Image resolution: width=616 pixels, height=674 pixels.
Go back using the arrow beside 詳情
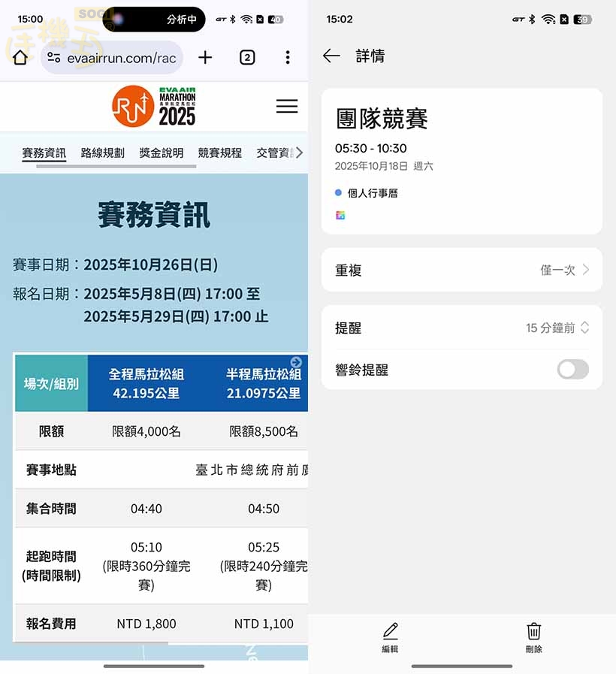click(331, 56)
